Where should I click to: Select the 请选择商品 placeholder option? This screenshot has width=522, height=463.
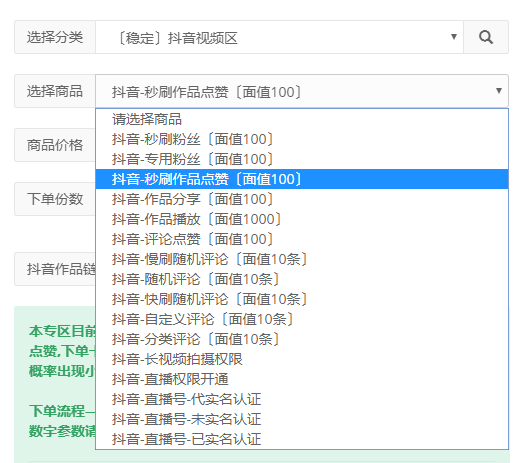(302, 119)
